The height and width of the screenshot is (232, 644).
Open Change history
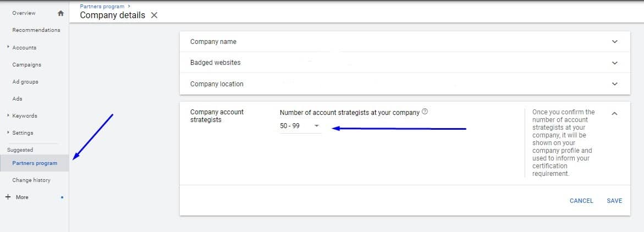pyautogui.click(x=31, y=180)
